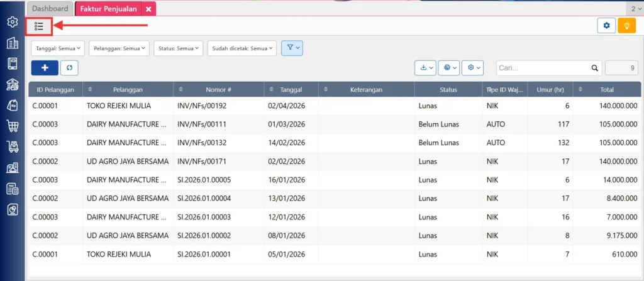Refresh the invoice list
The image size is (644, 281).
point(69,68)
